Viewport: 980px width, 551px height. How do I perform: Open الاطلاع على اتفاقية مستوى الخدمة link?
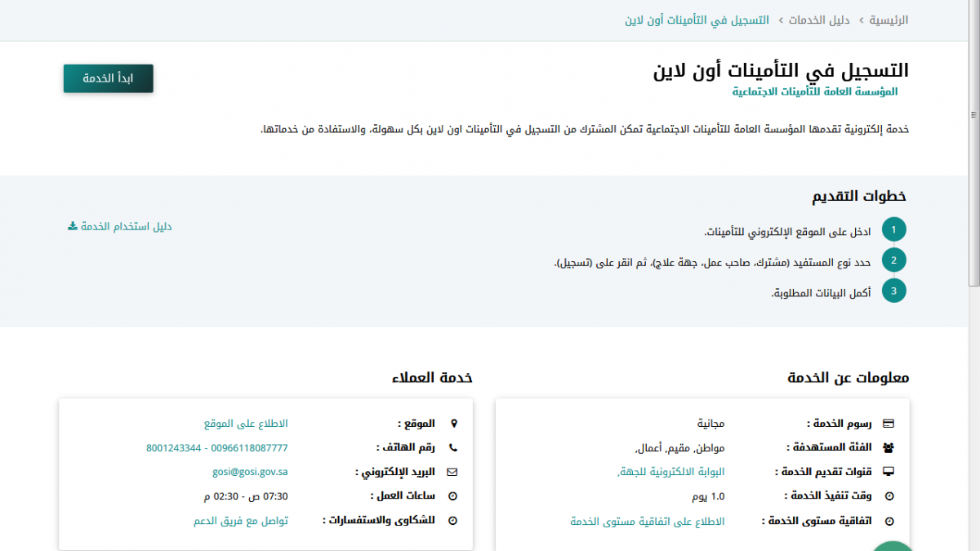[x=648, y=521]
